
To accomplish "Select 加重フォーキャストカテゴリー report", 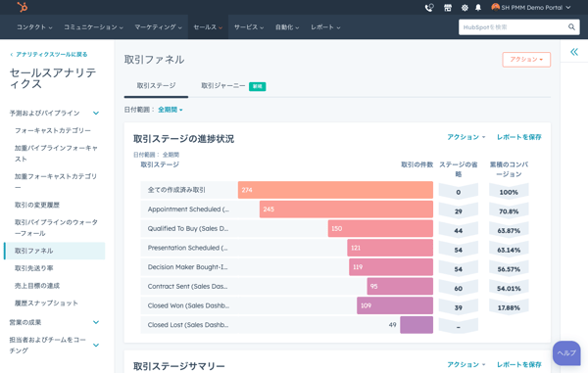I will [56, 182].
